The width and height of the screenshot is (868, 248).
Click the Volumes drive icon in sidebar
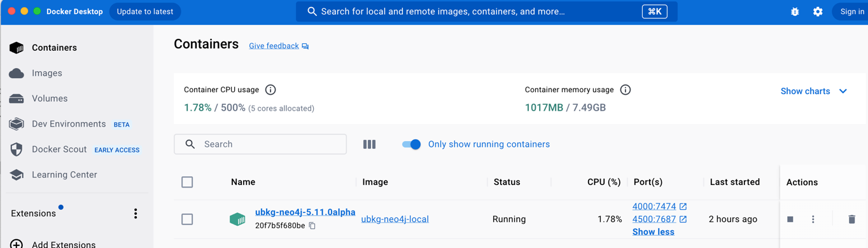(17, 99)
